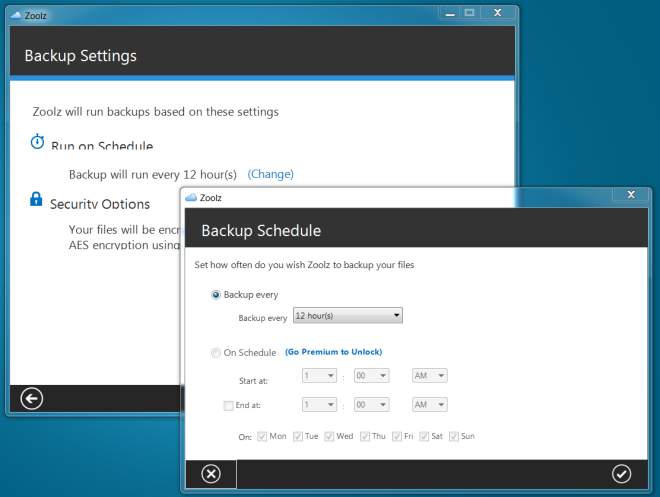Minimize the Backup Settings window
Image resolution: width=660 pixels, height=497 pixels.
(x=450, y=13)
